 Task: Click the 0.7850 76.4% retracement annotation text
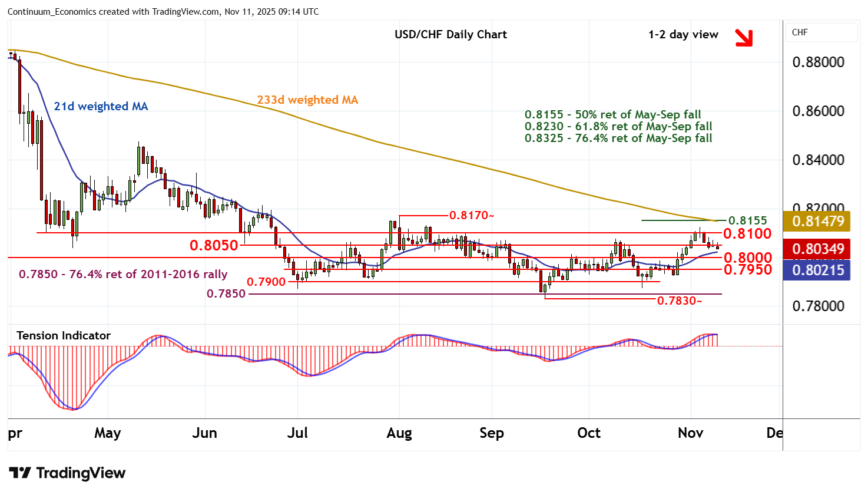coord(123,274)
